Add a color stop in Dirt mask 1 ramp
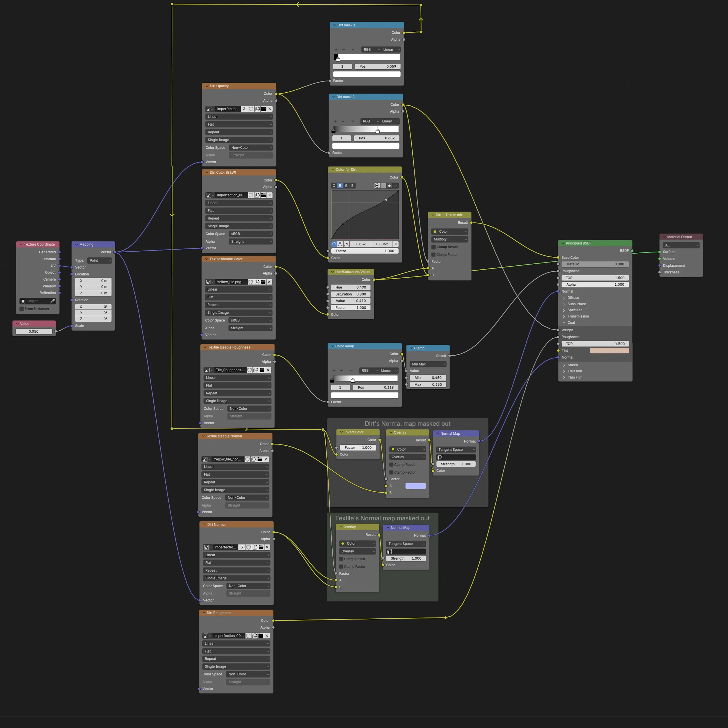This screenshot has height=728, width=728. [x=336, y=50]
